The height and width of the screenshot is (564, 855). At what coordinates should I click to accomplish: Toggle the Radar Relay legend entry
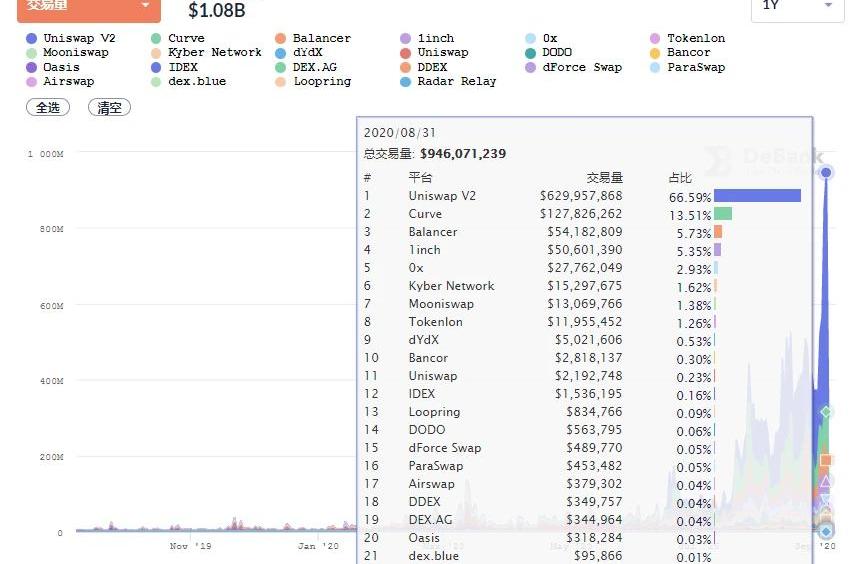[405, 82]
